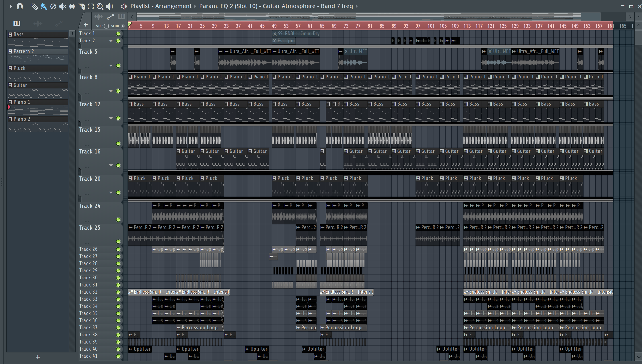Add a new track with the plus button
The width and height of the screenshot is (642, 364).
(x=86, y=25)
